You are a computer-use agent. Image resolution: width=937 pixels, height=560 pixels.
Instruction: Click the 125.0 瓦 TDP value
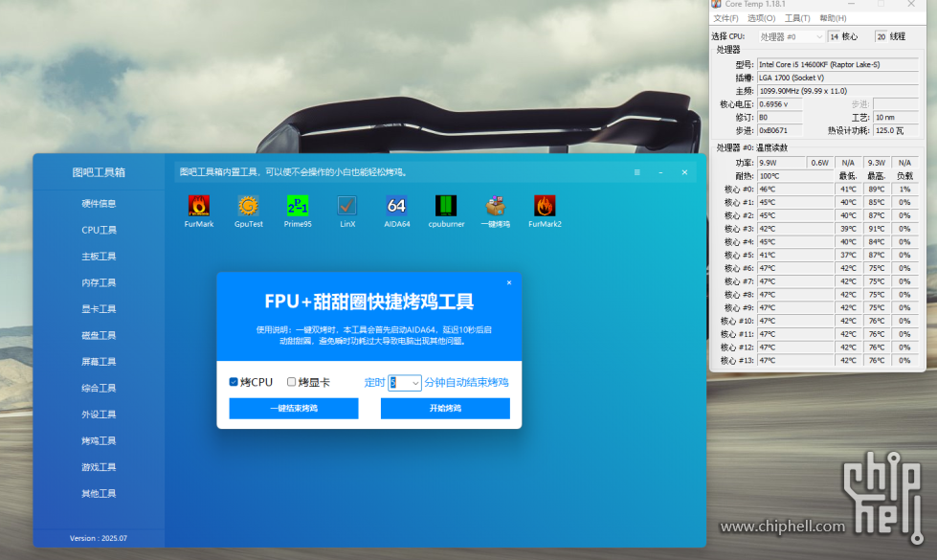pos(896,130)
